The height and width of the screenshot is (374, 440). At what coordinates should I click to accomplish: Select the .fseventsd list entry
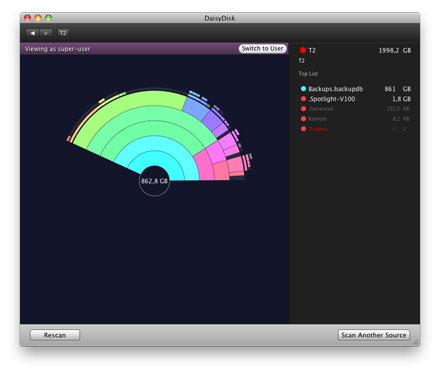(x=355, y=109)
